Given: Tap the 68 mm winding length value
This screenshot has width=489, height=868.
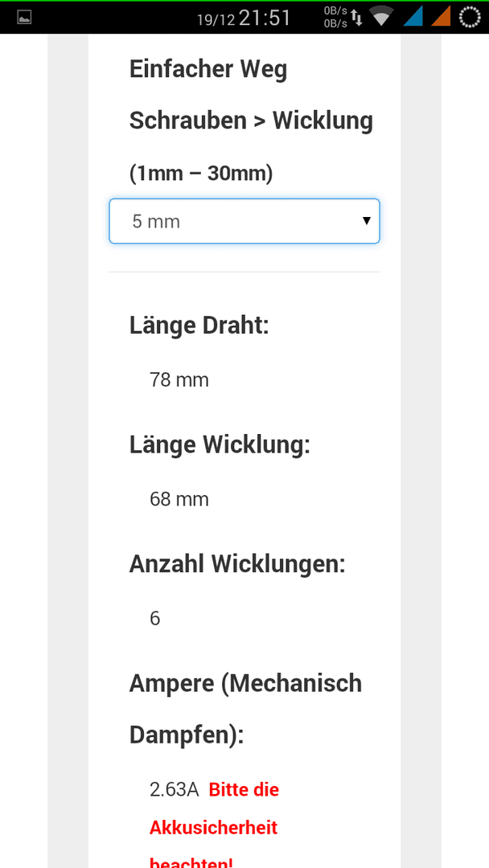Looking at the screenshot, I should 179,499.
